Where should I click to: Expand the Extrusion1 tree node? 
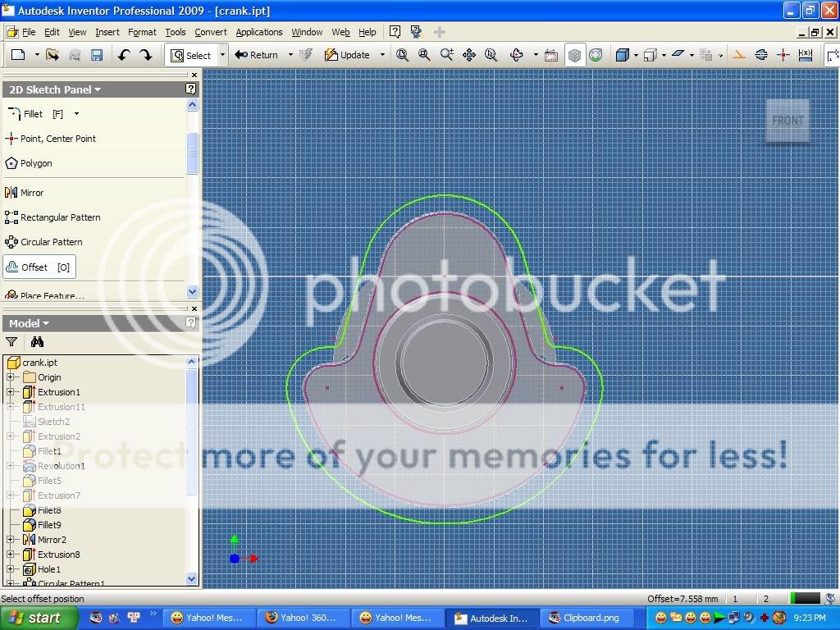click(11, 392)
